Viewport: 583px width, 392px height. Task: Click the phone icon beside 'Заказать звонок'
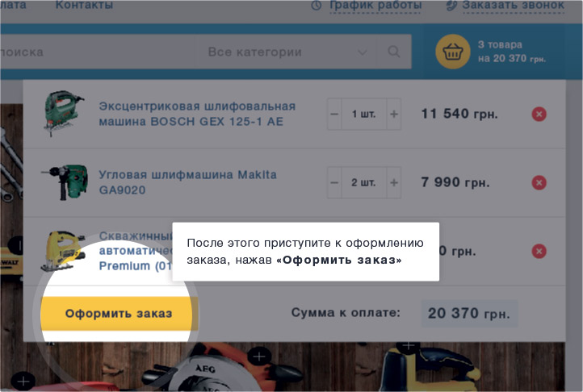[x=451, y=5]
